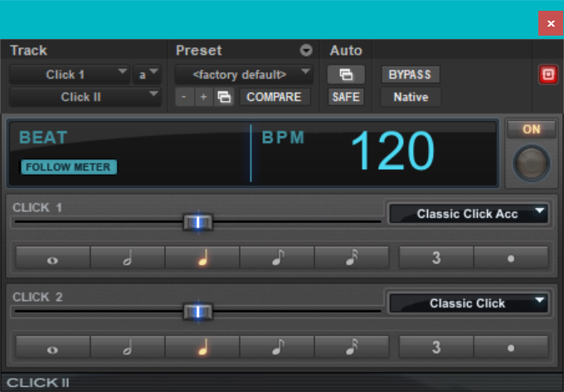This screenshot has width=564, height=392.
Task: Click the 120 BPM tempo display
Action: 391,152
